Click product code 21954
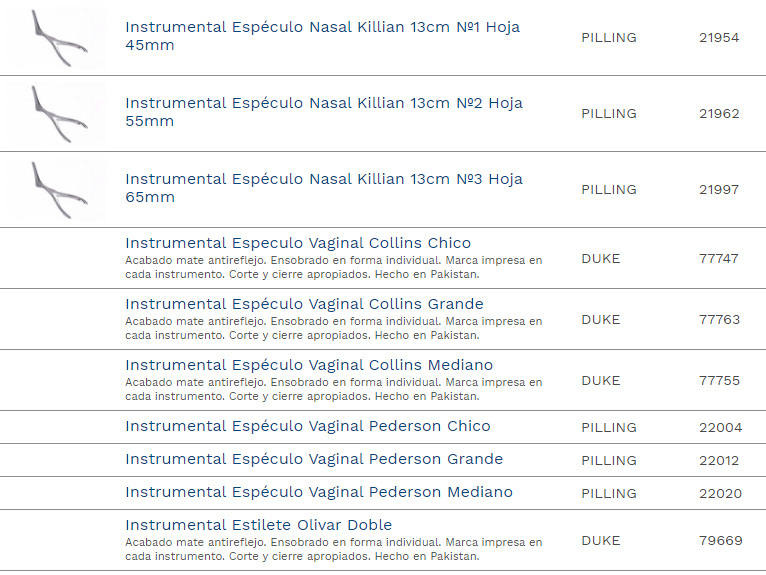766x575 pixels. click(719, 38)
